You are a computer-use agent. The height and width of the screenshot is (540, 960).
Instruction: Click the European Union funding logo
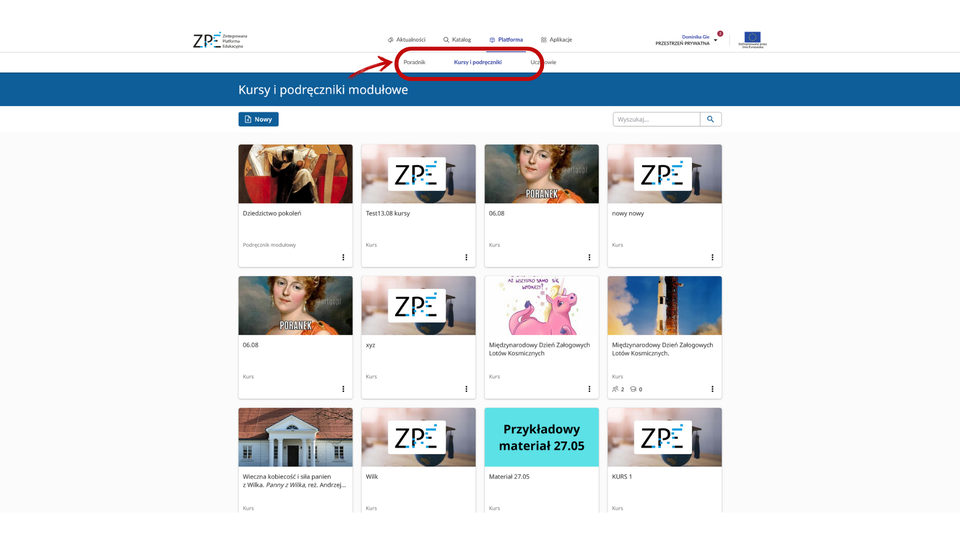751,40
